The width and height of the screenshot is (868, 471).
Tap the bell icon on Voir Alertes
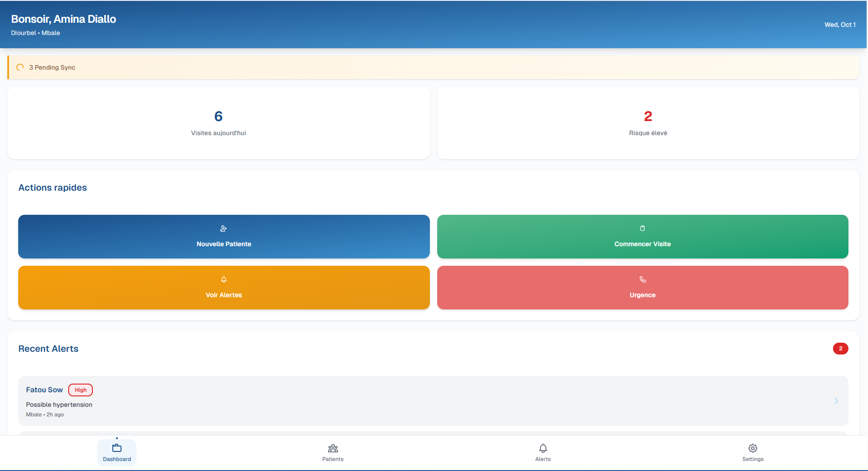[x=223, y=279]
